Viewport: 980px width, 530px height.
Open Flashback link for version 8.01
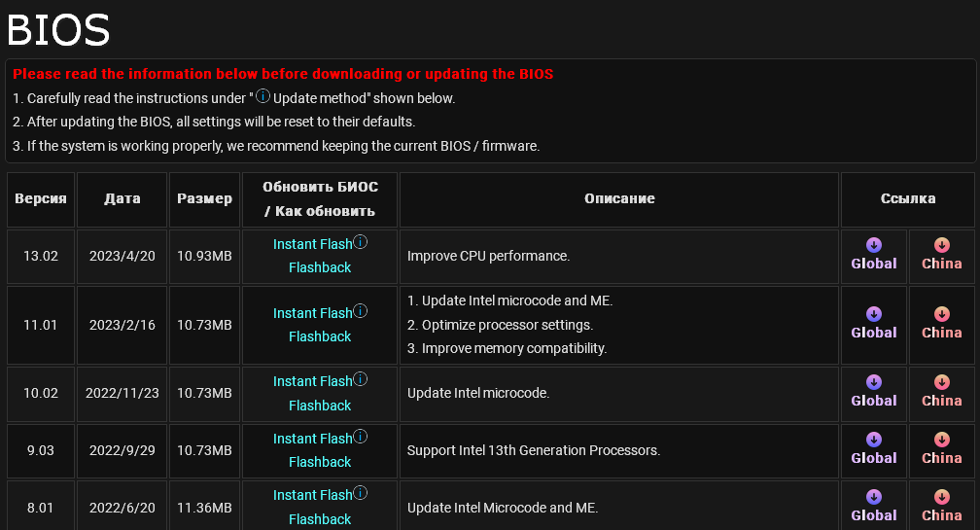320,519
